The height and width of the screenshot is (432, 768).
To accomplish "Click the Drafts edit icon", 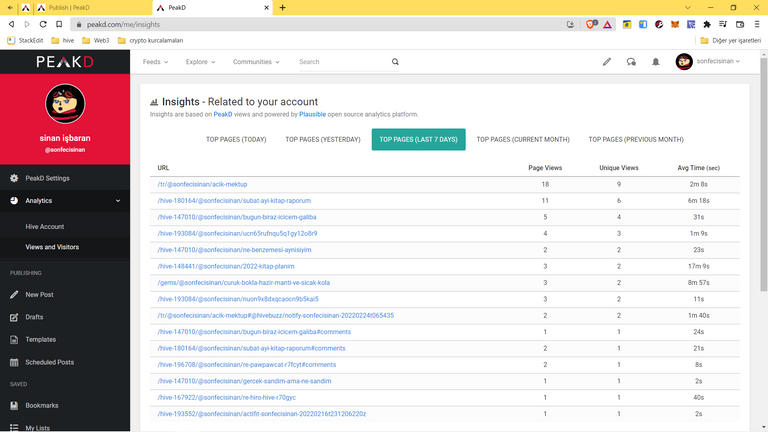I will pyautogui.click(x=14, y=317).
